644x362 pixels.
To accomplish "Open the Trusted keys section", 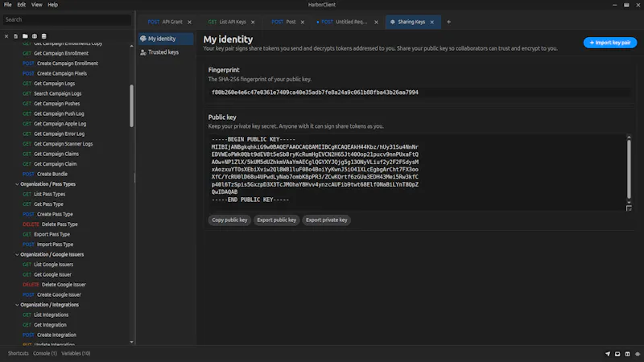I will 166,52.
